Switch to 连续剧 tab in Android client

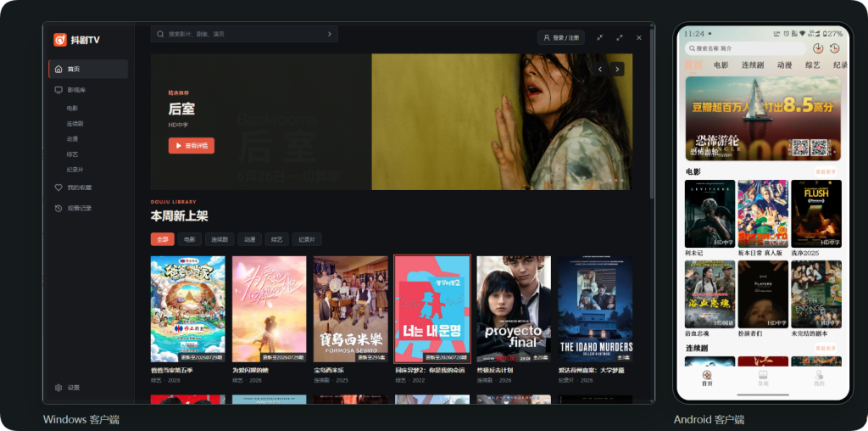pyautogui.click(x=753, y=65)
